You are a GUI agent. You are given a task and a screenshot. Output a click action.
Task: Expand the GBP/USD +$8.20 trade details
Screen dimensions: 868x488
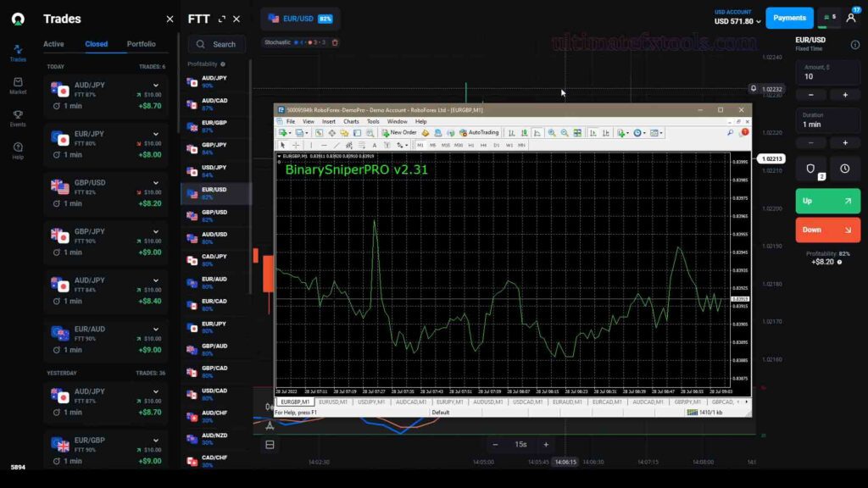(156, 183)
